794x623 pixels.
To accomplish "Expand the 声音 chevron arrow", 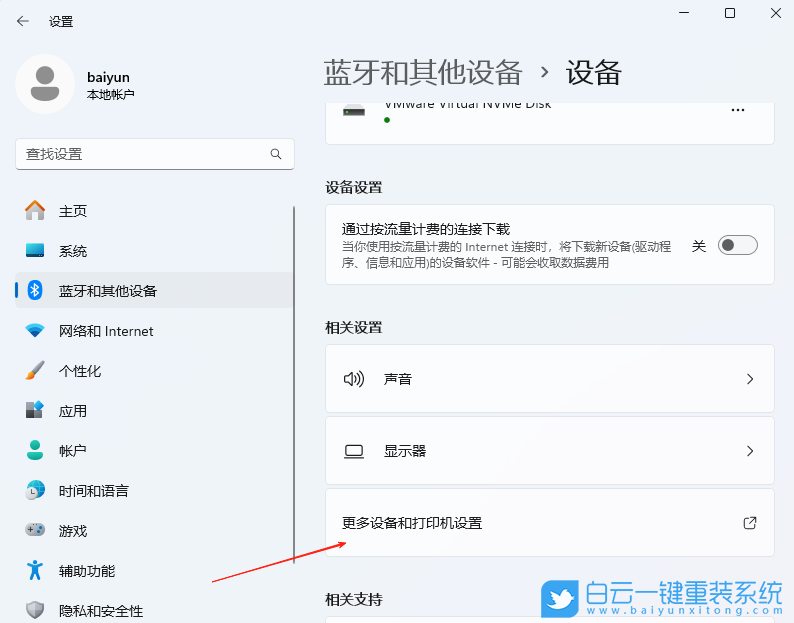I will click(x=750, y=379).
